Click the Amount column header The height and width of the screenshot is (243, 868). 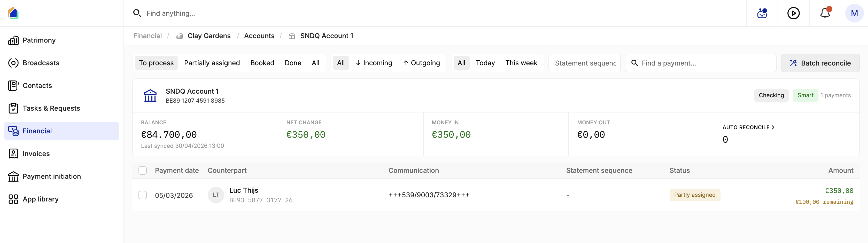tap(841, 171)
